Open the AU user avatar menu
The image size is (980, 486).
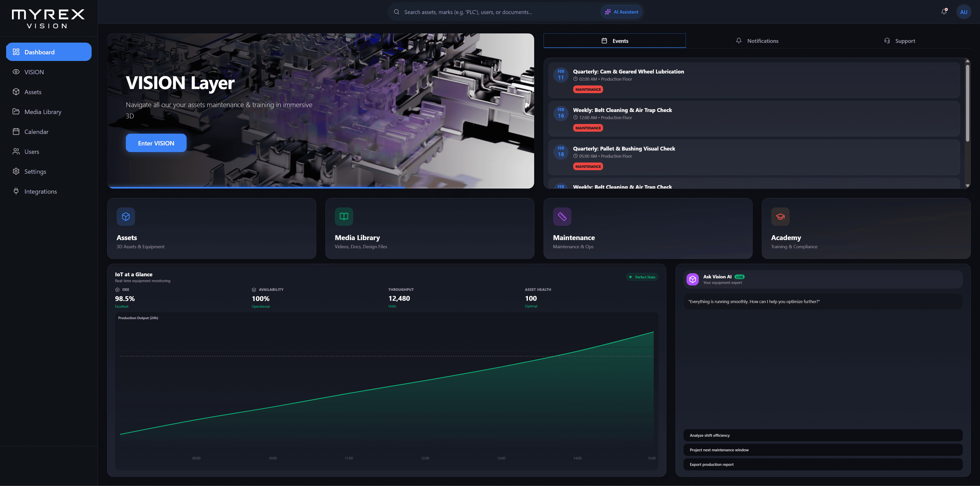click(963, 12)
